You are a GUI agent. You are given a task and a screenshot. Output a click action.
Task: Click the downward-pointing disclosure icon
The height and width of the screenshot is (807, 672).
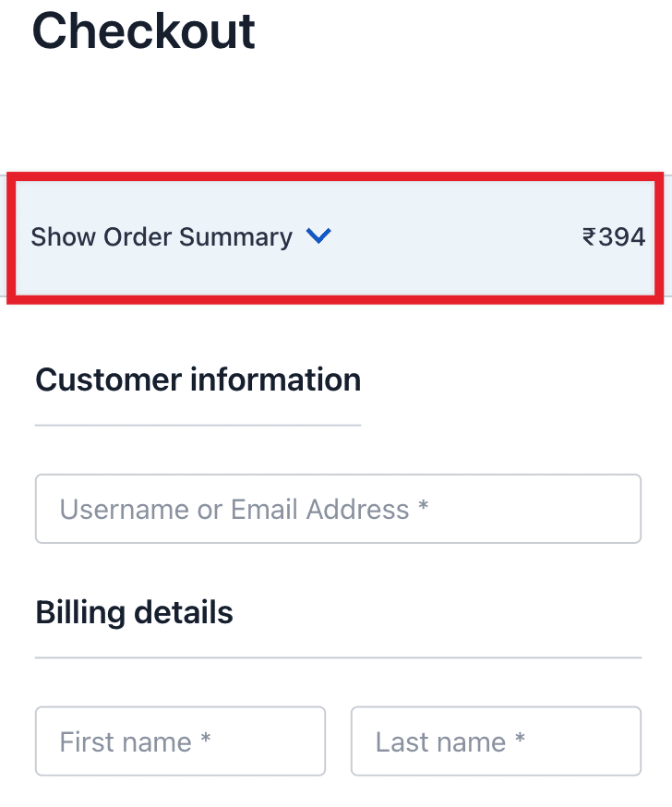pyautogui.click(x=318, y=236)
